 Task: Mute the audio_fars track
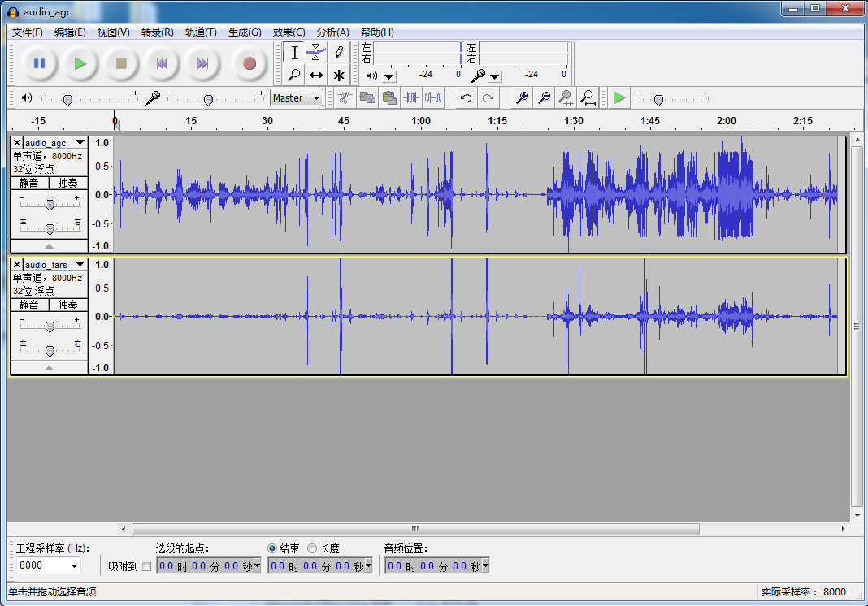tap(29, 305)
